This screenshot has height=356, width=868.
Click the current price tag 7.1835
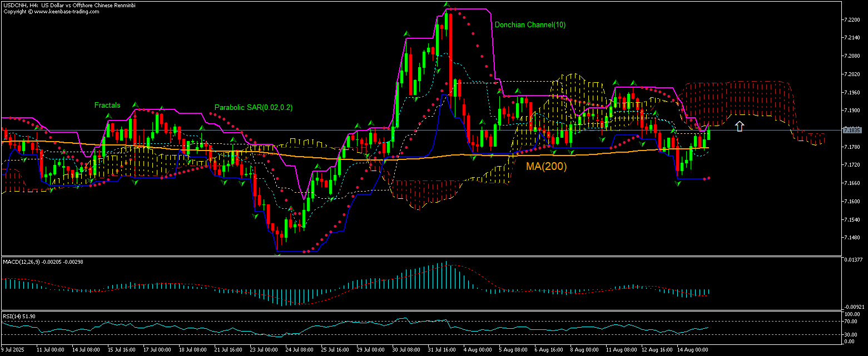point(851,130)
